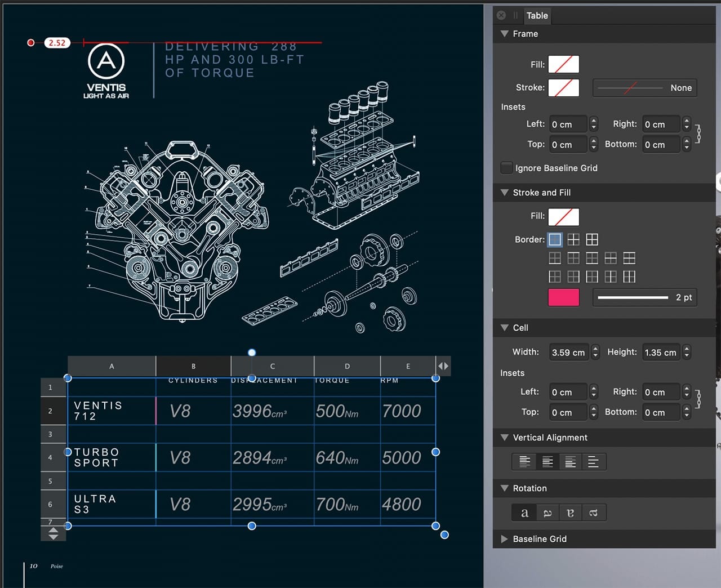
Task: Click the cell Width input field
Action: [568, 353]
